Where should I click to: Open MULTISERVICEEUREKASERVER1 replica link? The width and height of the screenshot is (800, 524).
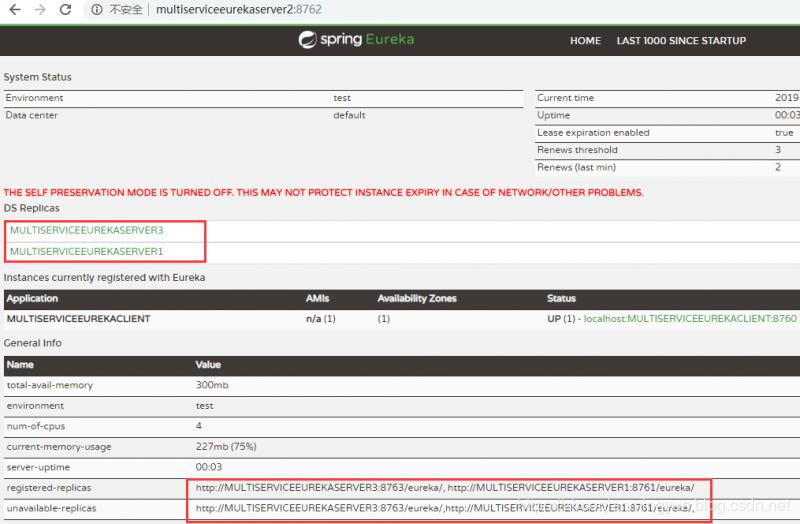pyautogui.click(x=86, y=252)
